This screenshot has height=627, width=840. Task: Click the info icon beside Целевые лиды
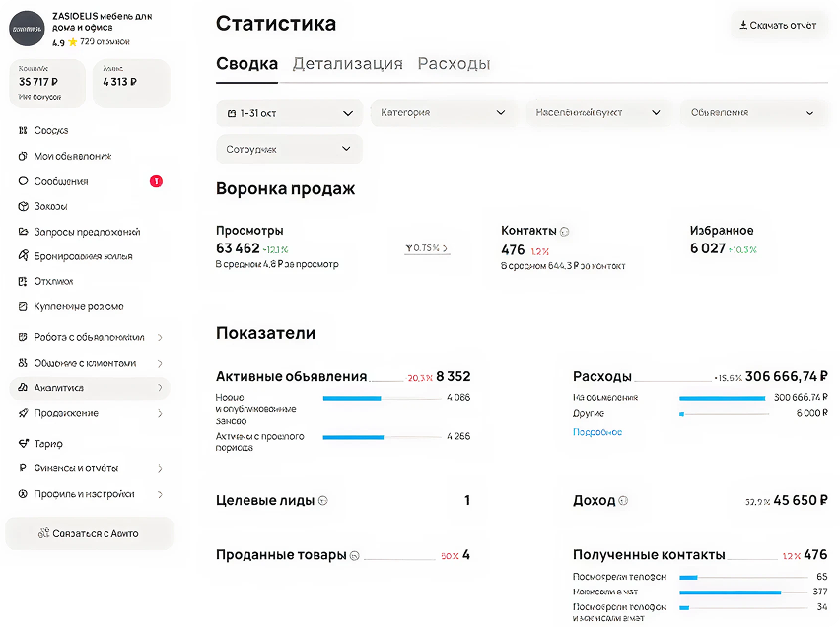point(322,501)
